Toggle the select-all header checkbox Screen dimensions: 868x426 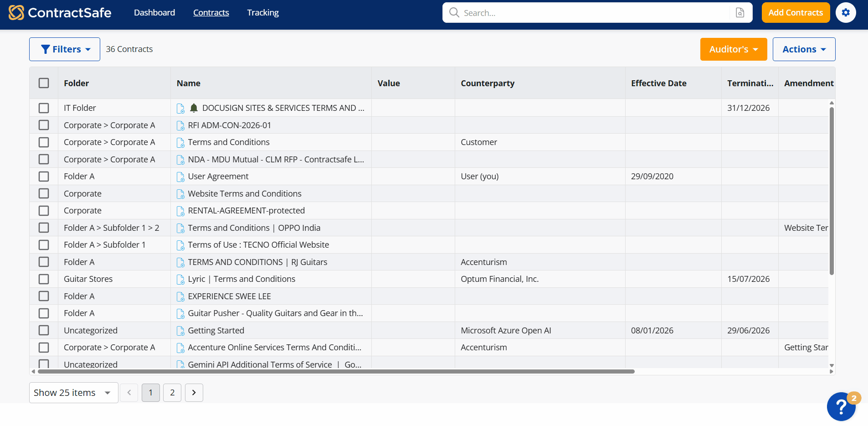tap(44, 83)
